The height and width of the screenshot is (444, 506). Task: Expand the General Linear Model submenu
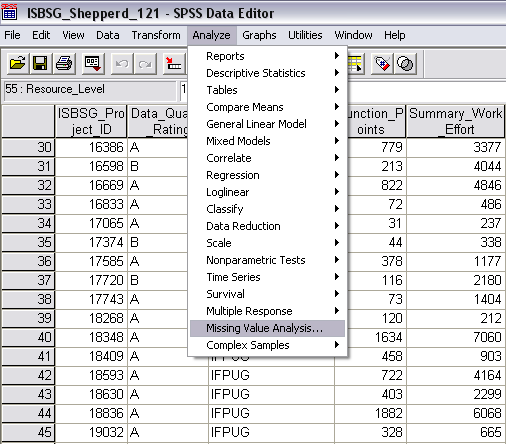[x=267, y=124]
